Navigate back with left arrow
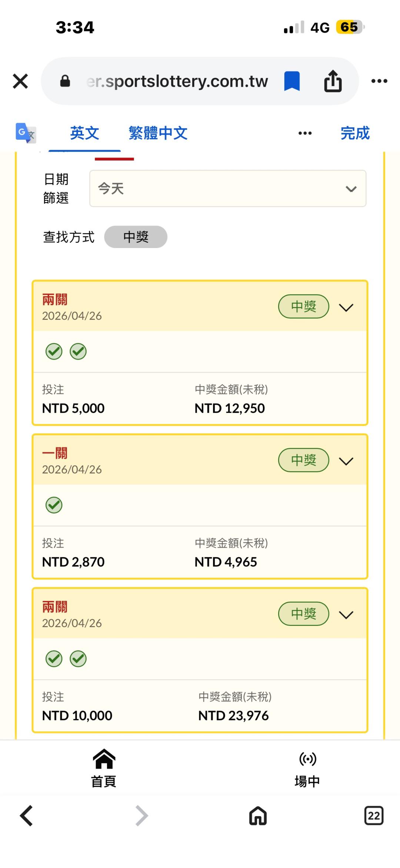The image size is (400, 868). (26, 816)
